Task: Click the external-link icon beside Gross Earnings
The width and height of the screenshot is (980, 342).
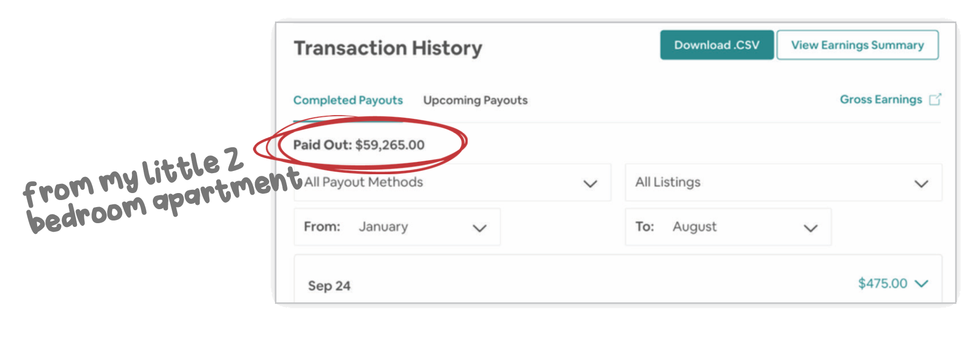Action: pos(935,99)
